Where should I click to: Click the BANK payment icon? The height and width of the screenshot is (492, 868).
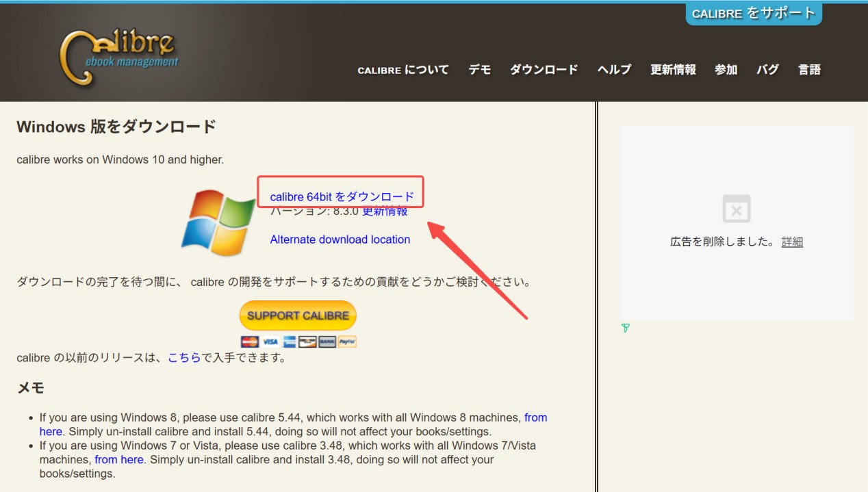[328, 341]
